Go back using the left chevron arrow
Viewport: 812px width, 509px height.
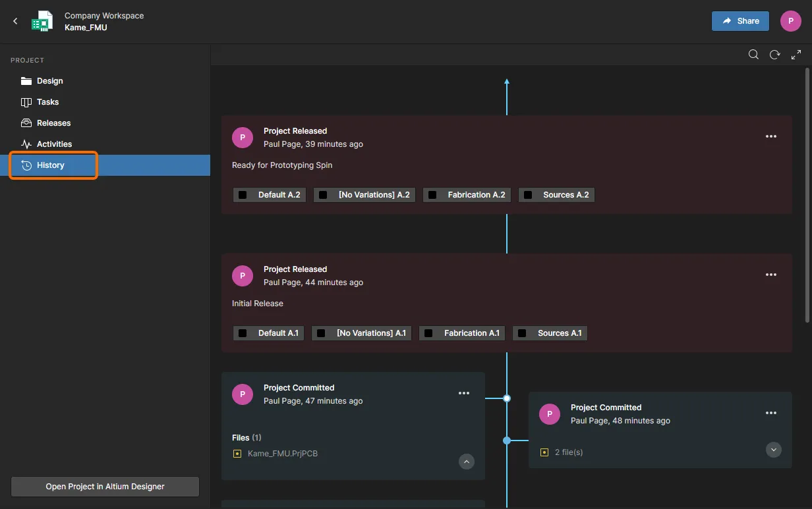tap(16, 21)
